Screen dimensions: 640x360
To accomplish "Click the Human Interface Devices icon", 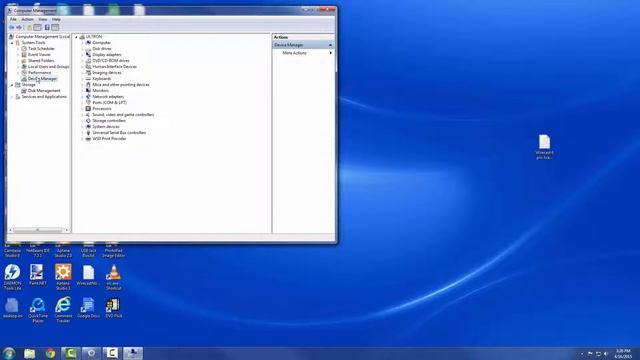I will [88, 67].
